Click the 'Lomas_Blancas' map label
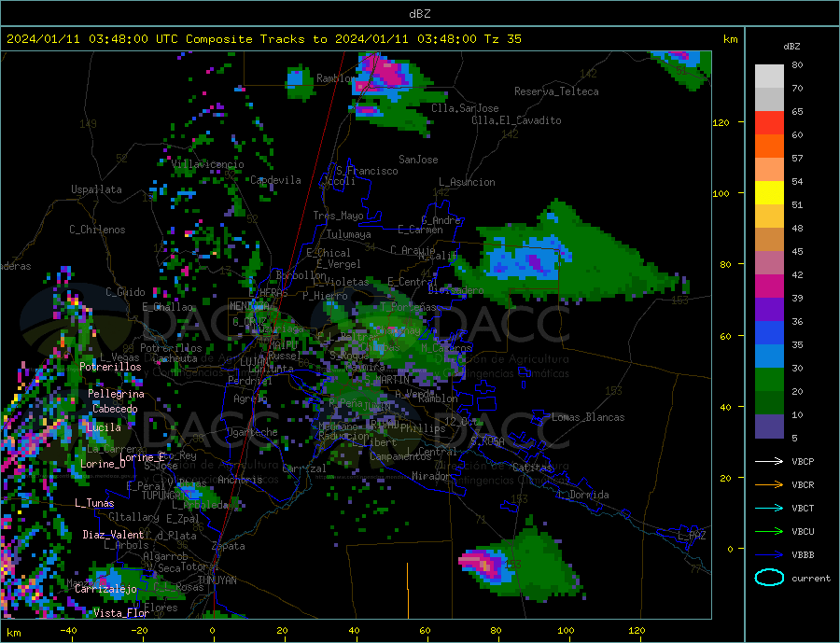Image resolution: width=840 pixels, height=643 pixels. (588, 417)
